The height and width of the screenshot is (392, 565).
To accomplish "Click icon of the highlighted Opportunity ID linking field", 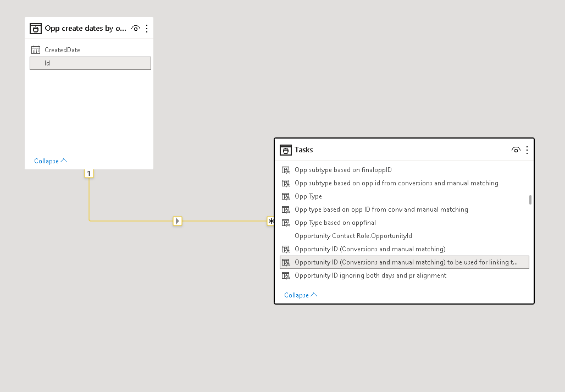I will [x=286, y=263].
